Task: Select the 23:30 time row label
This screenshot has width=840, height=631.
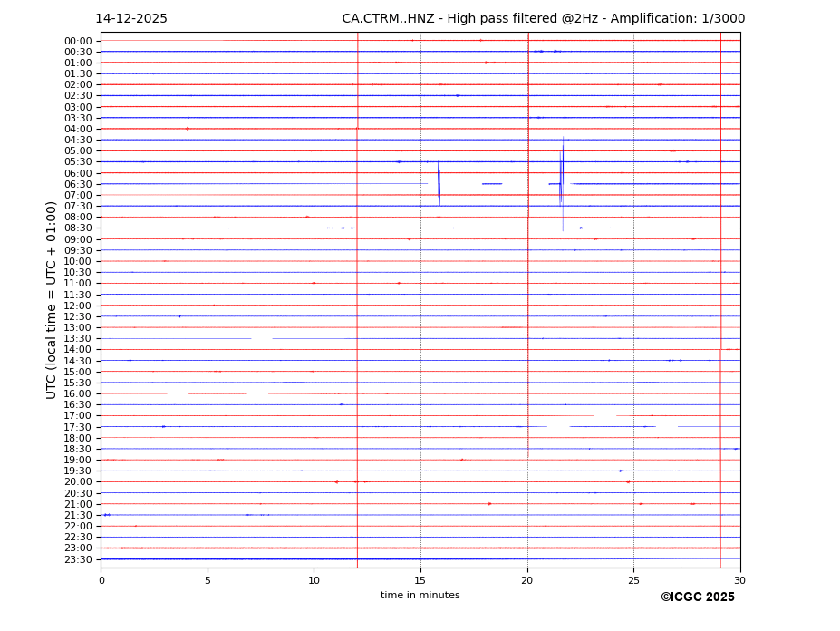Action: coord(78,559)
